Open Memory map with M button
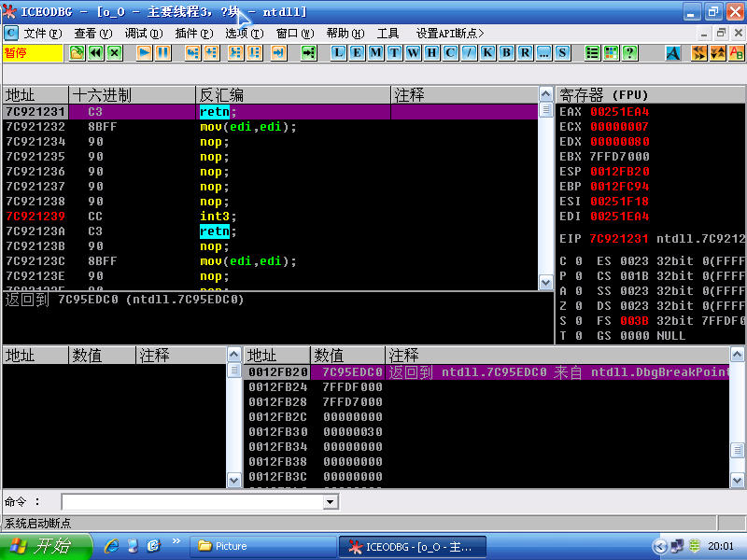Viewport: 747px width, 560px height. click(375, 52)
